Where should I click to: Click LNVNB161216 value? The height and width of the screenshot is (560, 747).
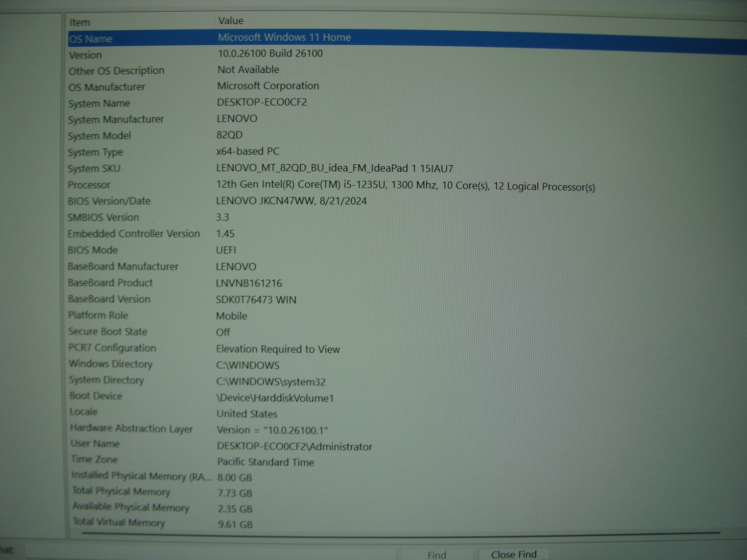[x=249, y=283]
